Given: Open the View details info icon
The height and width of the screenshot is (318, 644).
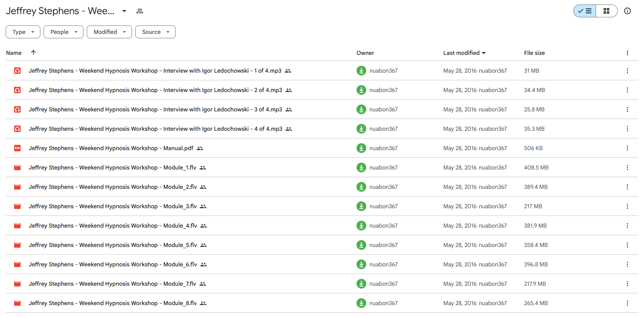Looking at the screenshot, I should [627, 11].
